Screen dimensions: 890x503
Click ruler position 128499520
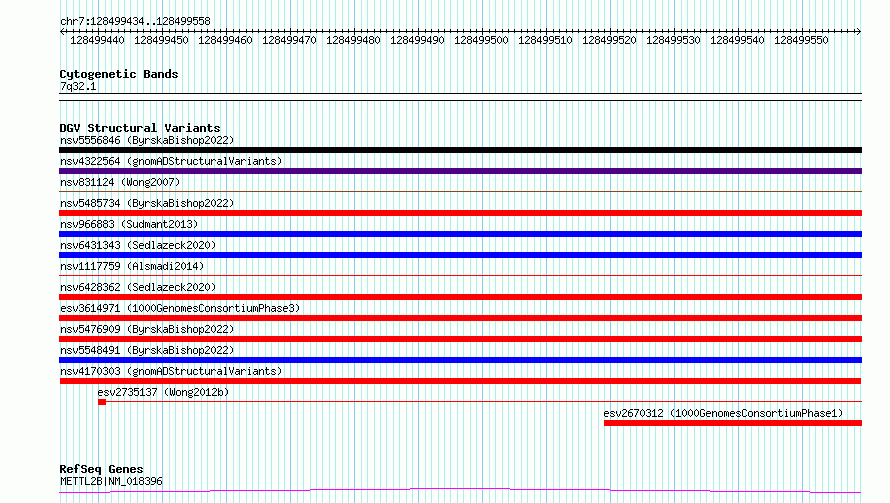click(x=609, y=40)
